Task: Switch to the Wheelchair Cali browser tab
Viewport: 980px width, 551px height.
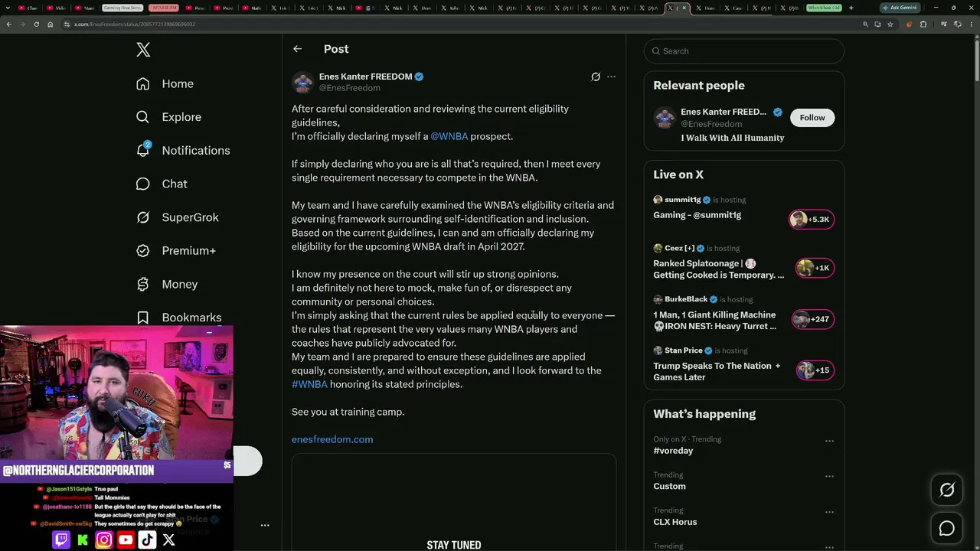Action: [x=824, y=8]
